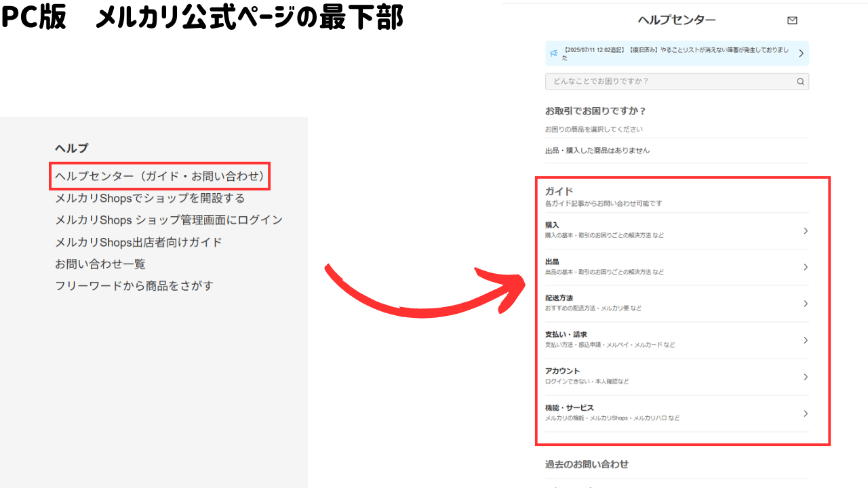
Task: Click the search magnifier icon
Action: point(801,81)
